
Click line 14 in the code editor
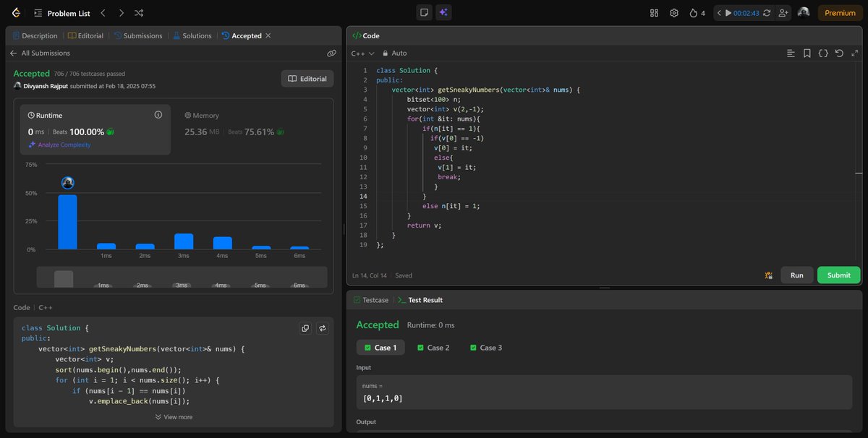coord(604,196)
